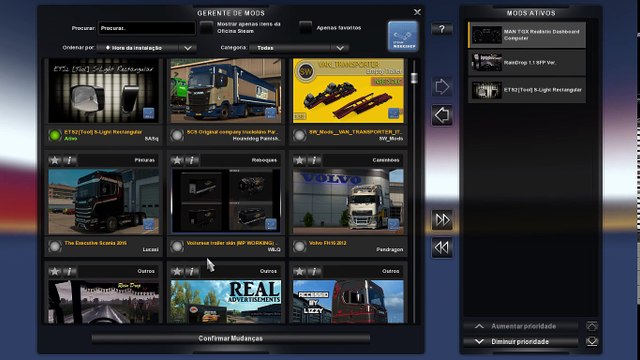Viewport: 640px width, 360px height.
Task: Show info for Voiturous trailer skin mod
Action: (191, 160)
